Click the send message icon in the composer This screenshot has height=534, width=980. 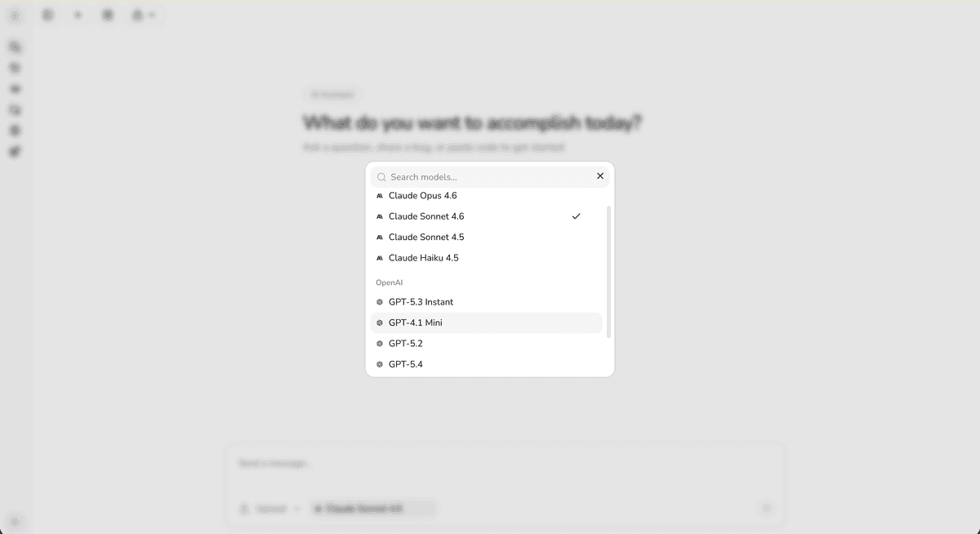pyautogui.click(x=766, y=508)
